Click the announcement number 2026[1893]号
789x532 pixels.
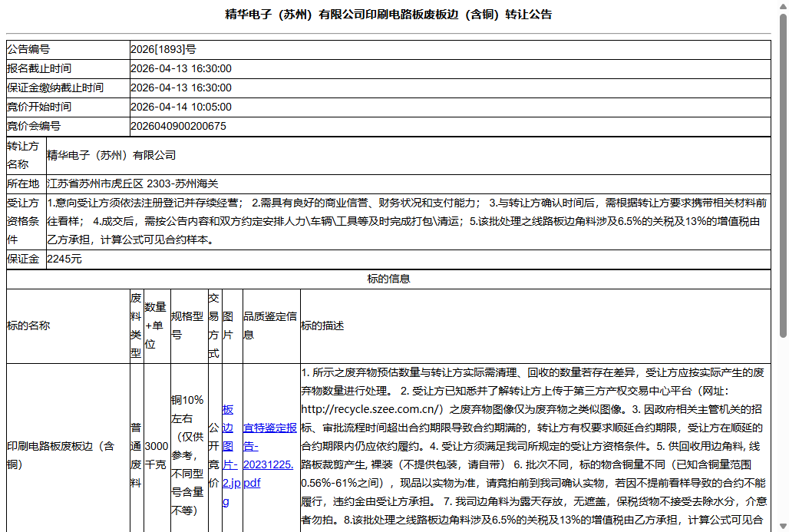[163, 49]
